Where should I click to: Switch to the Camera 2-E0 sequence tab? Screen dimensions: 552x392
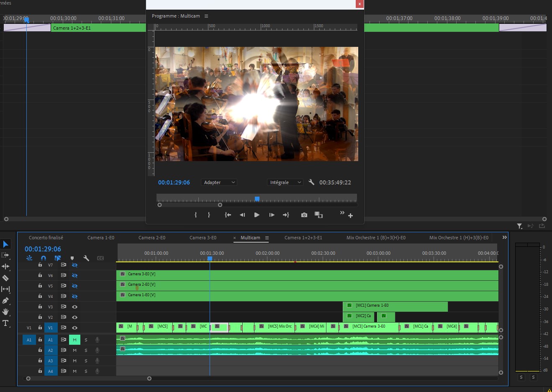151,238
